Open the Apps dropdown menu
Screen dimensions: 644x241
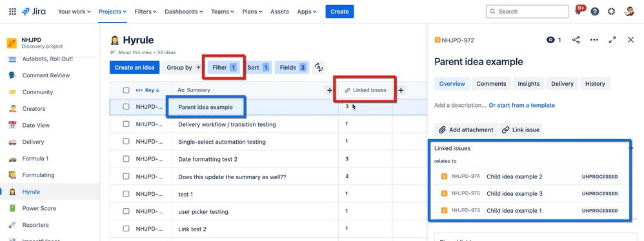[x=307, y=12]
